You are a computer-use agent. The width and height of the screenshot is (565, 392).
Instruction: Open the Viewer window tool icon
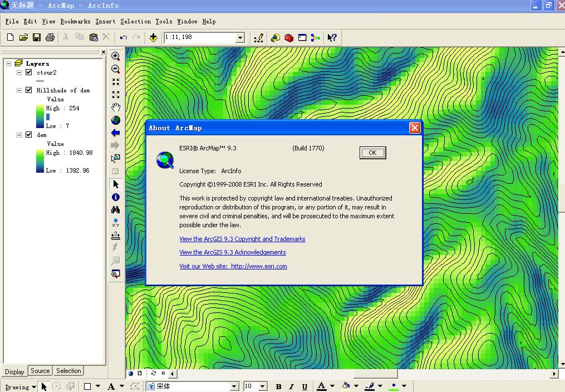116,273
